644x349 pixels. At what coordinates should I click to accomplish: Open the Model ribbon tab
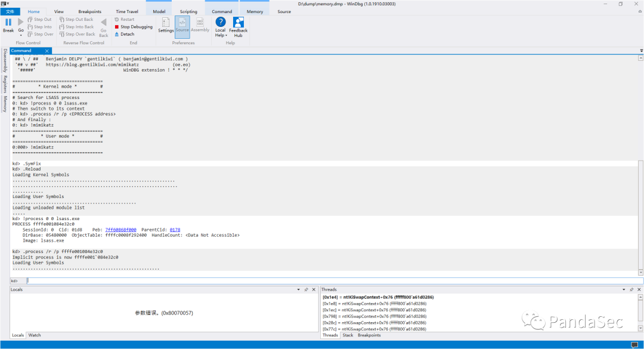click(159, 11)
